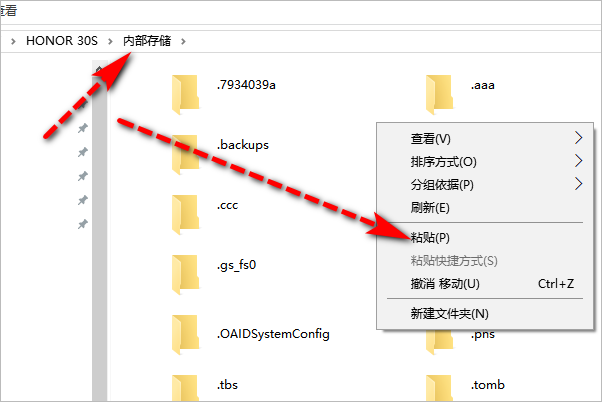The width and height of the screenshot is (602, 402).
Task: Select the .aaa folder icon
Action: [440, 94]
